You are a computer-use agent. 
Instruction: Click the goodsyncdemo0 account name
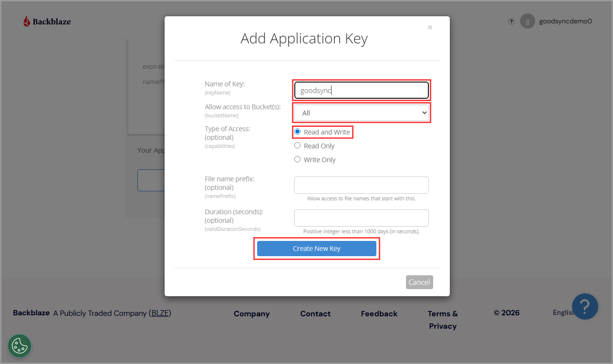[x=565, y=21]
